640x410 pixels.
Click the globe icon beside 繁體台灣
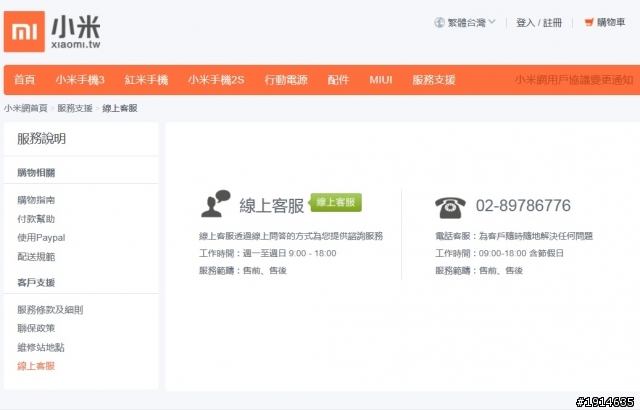click(439, 22)
